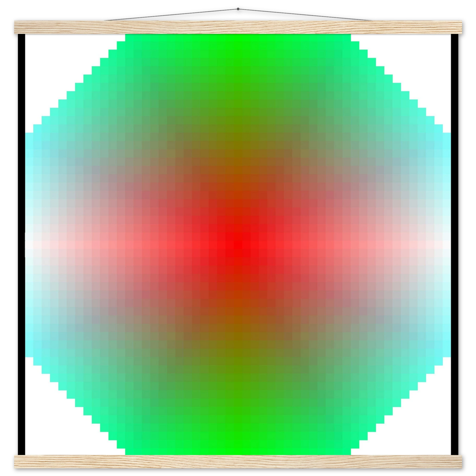
Task: Click the black strip along the left edge
Action: click(x=20, y=244)
